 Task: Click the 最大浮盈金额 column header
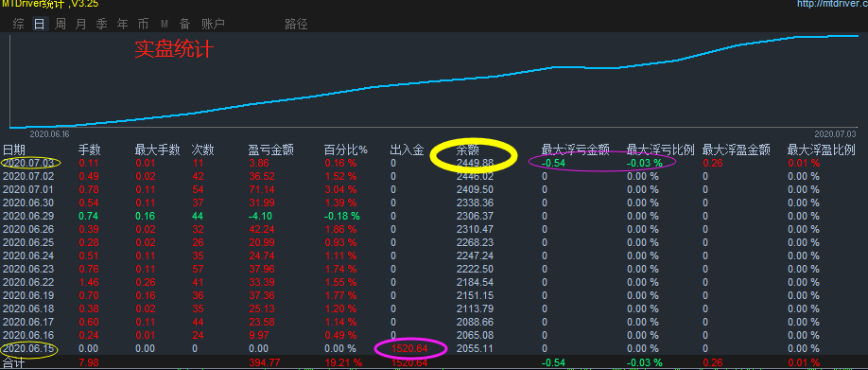coord(737,150)
